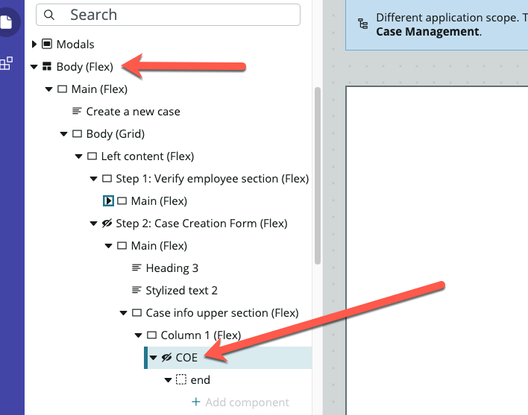Click the application scope hierarchy icon
The image size is (528, 415).
point(363,24)
